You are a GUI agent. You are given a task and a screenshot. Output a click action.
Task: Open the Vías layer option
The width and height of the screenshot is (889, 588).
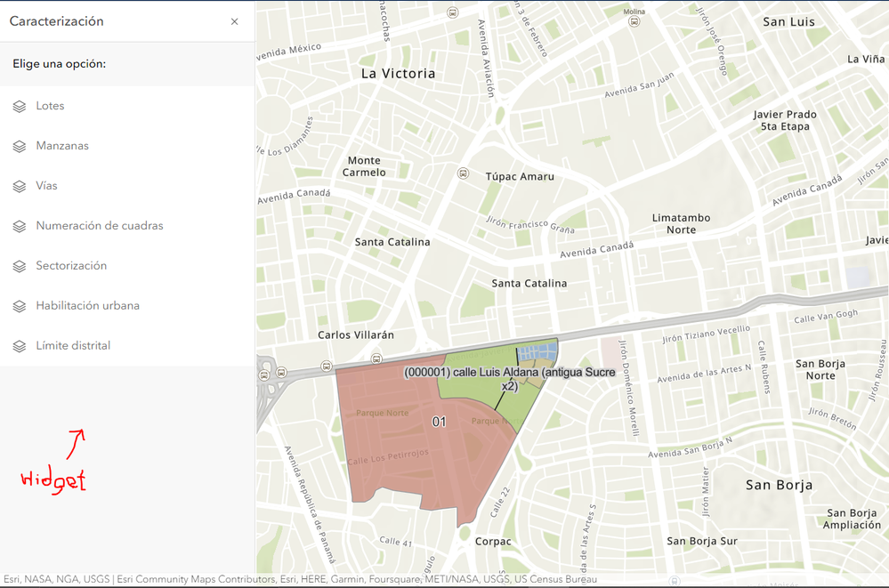tap(127, 186)
